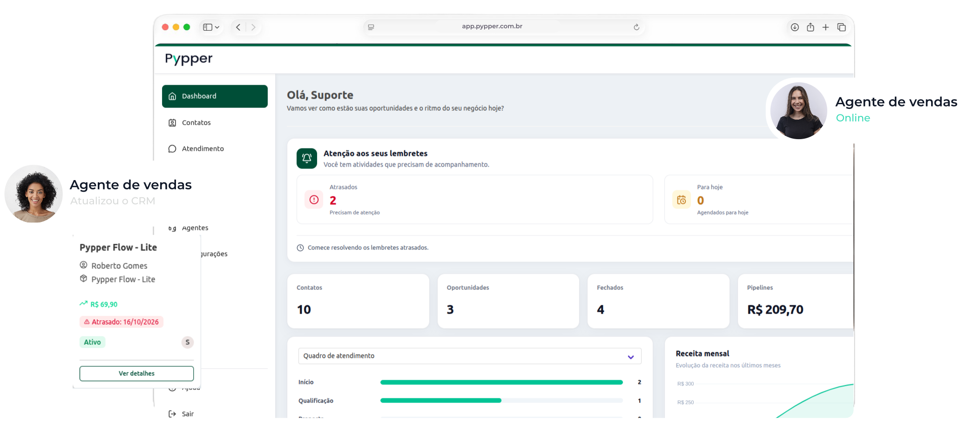Click the S avatar badge on the card

[188, 342]
